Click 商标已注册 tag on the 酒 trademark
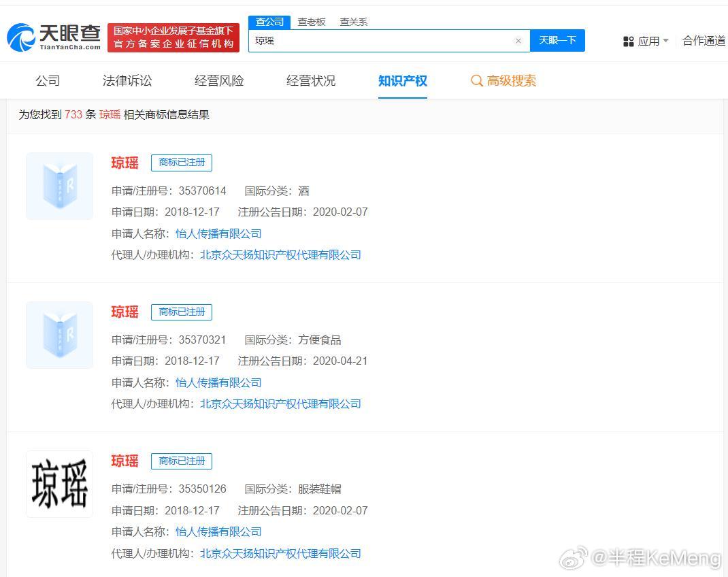The width and height of the screenshot is (728, 577). pos(182,163)
